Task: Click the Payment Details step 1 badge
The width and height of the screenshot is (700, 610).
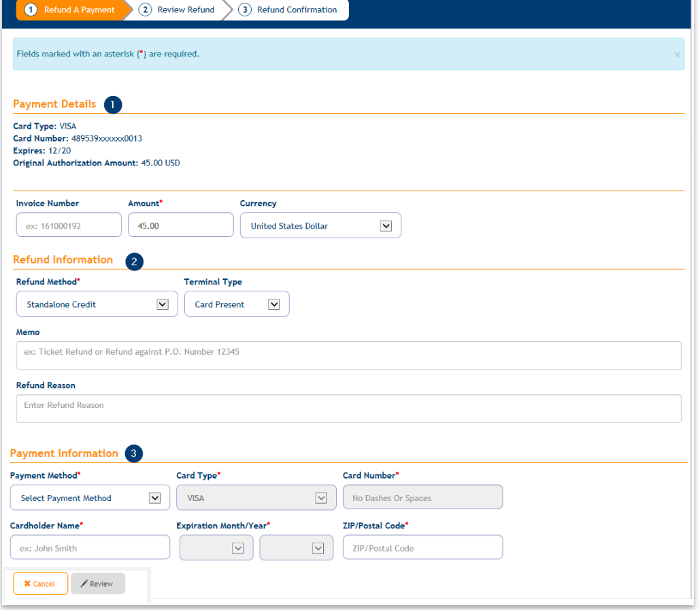Action: pyautogui.click(x=113, y=105)
